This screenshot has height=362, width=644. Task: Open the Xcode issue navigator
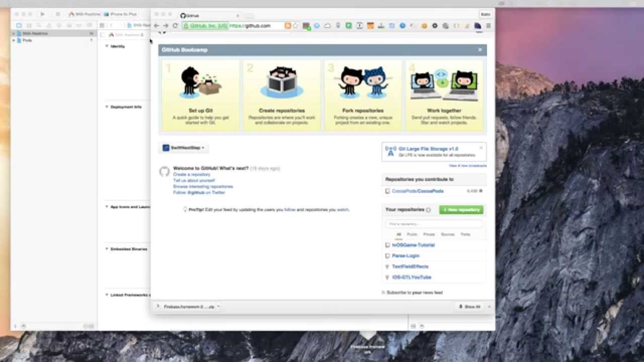click(x=49, y=25)
